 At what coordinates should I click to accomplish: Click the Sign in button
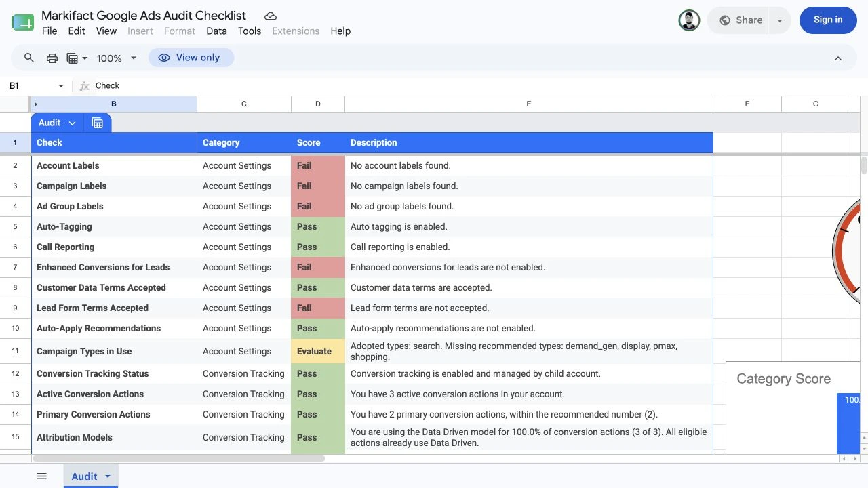(828, 20)
